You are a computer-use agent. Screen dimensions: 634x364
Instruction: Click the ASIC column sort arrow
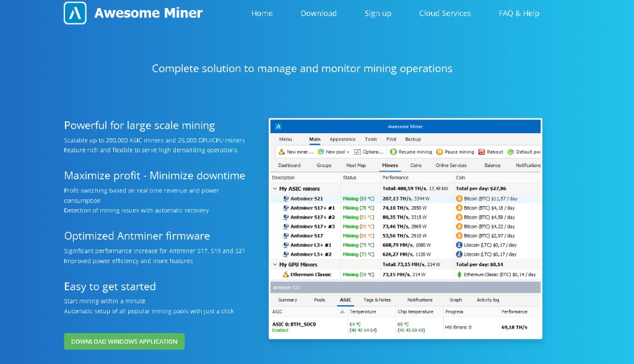342,311
